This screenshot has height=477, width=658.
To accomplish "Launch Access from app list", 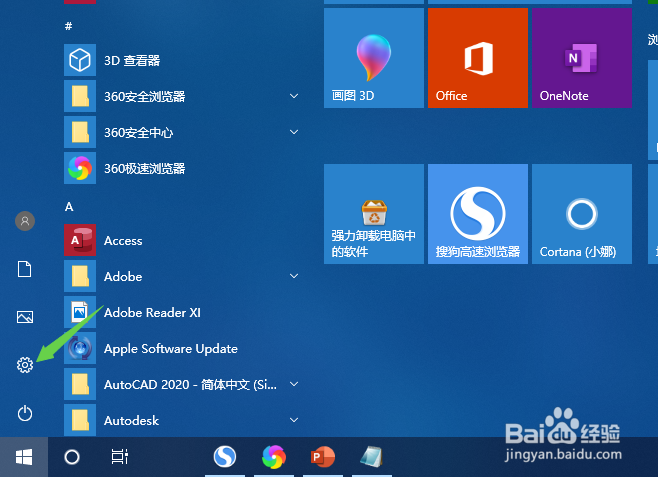I will point(182,240).
